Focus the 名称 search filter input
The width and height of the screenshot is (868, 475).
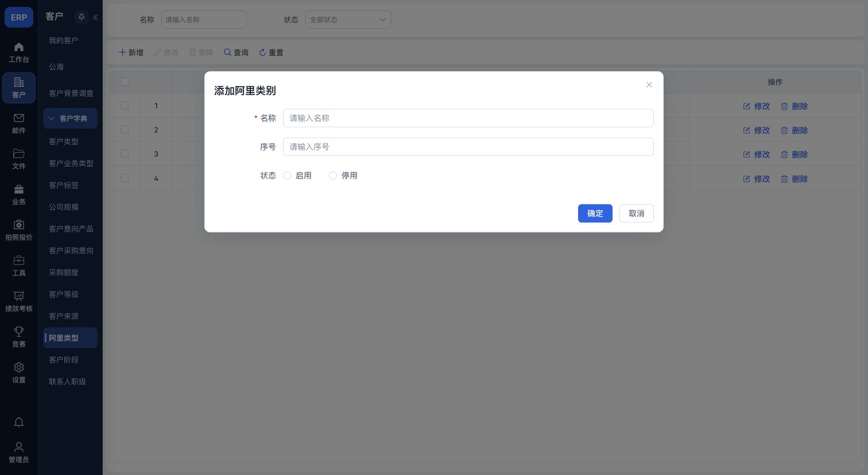(x=204, y=20)
